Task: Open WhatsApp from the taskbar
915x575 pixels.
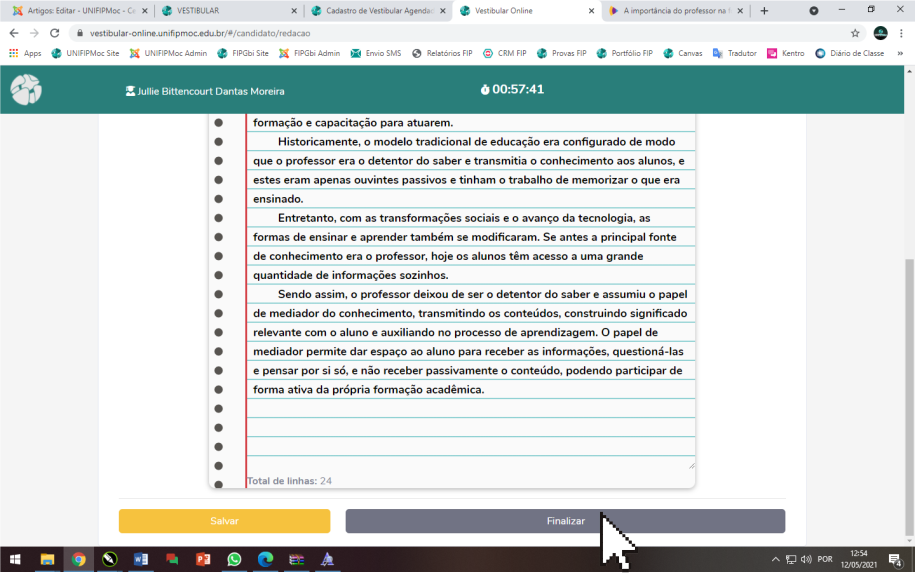Action: click(x=234, y=559)
